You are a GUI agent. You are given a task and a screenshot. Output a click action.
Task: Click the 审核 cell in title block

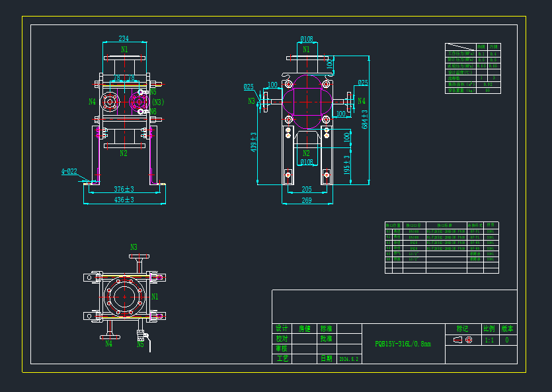click(282, 348)
